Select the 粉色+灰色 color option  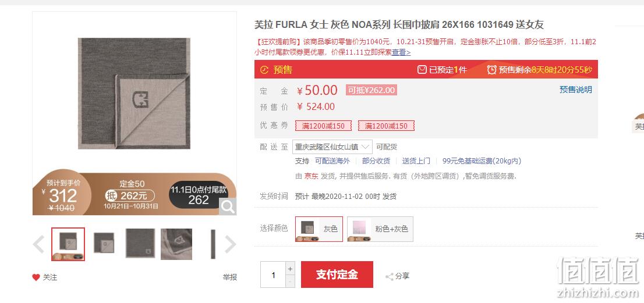coord(380,229)
